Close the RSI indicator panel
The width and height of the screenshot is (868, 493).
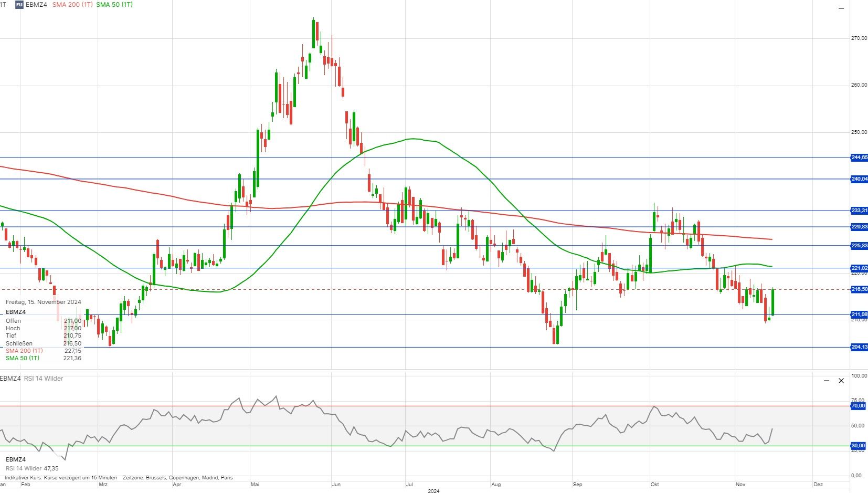(841, 381)
